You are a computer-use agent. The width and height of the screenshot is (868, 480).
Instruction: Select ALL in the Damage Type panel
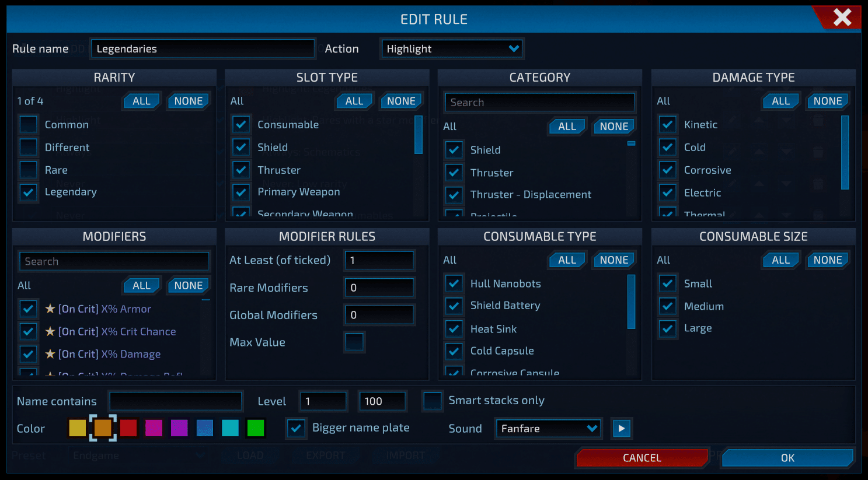(x=780, y=101)
